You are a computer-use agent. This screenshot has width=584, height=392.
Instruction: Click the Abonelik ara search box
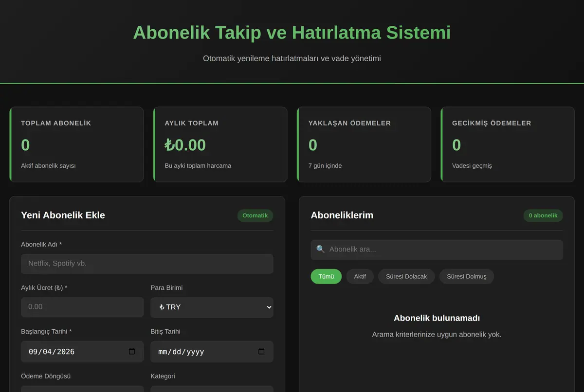(437, 249)
